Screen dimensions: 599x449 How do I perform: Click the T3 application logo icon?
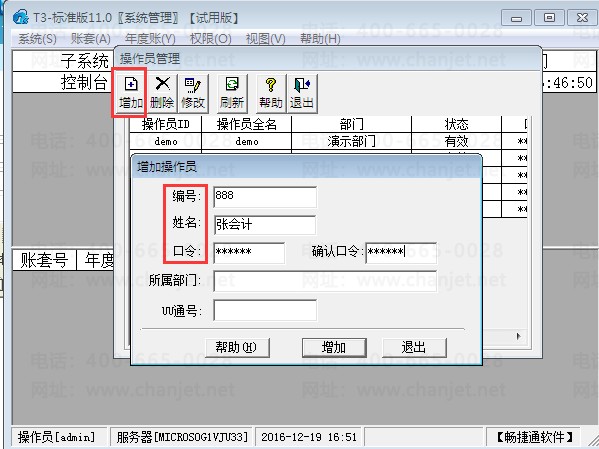[x=20, y=17]
